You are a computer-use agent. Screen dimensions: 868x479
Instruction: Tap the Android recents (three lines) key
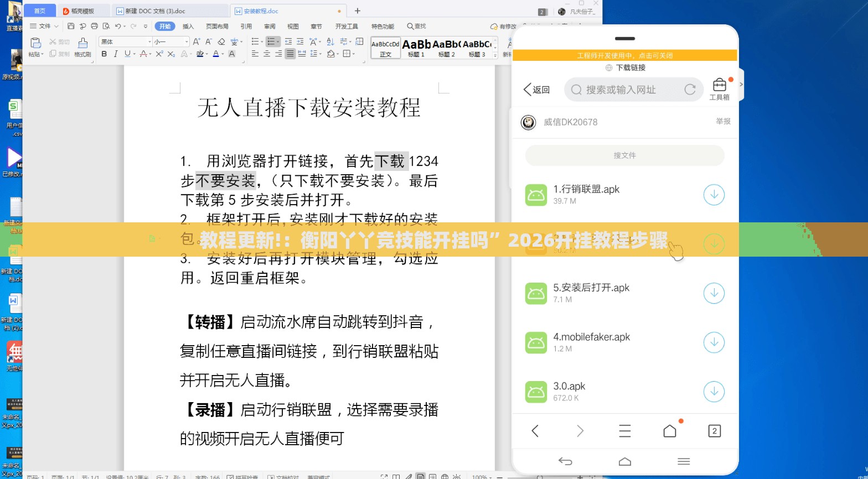point(684,461)
